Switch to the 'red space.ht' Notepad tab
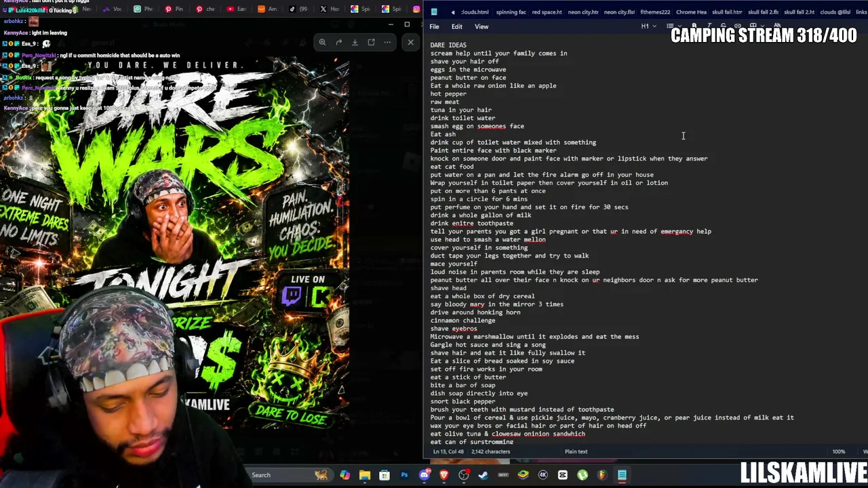This screenshot has width=868, height=488. [x=547, y=12]
